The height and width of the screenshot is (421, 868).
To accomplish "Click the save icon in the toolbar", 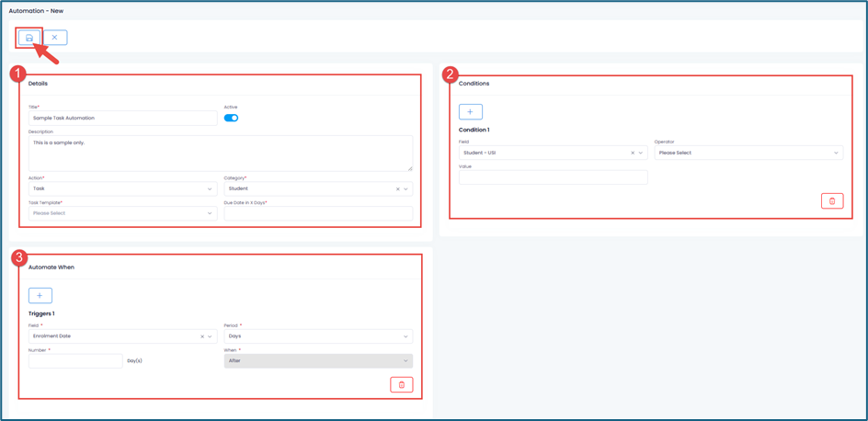I will (29, 38).
